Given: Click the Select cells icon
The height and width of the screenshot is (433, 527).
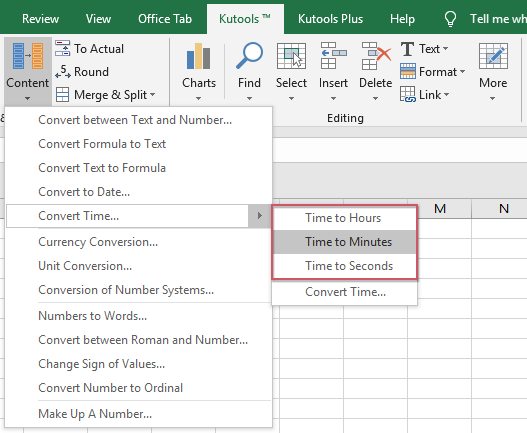Looking at the screenshot, I should [x=291, y=56].
